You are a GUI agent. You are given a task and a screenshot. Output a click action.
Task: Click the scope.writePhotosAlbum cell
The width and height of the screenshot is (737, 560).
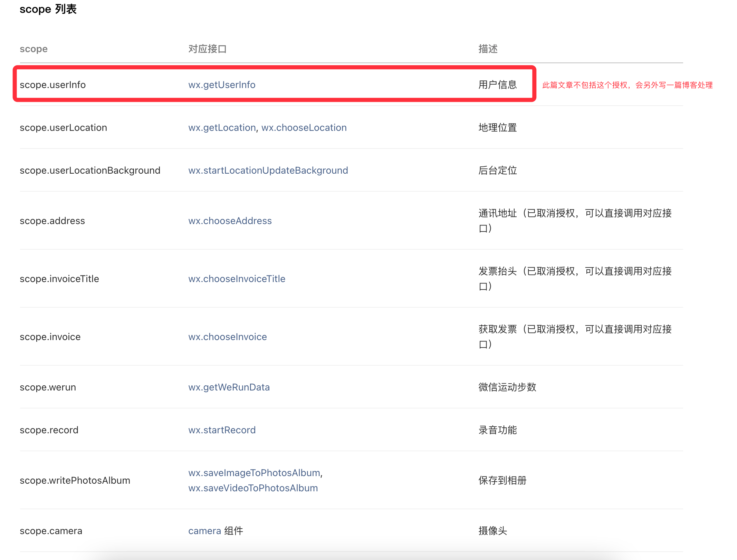75,481
